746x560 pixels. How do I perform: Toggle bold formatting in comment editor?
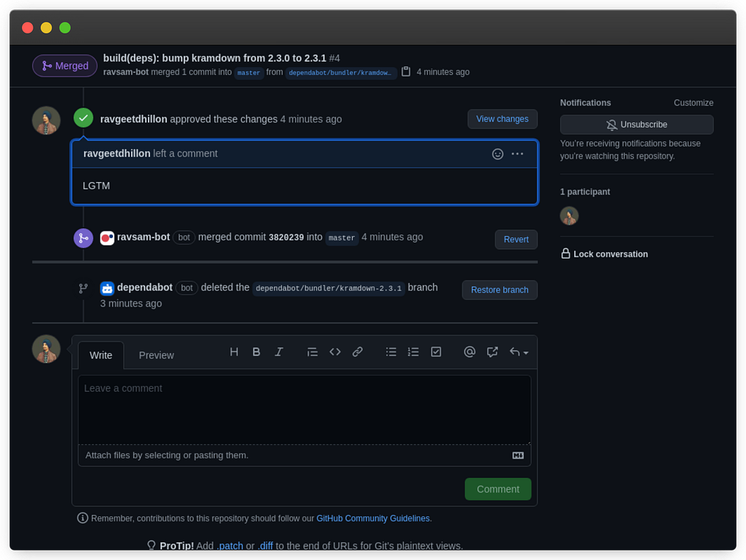tap(256, 352)
